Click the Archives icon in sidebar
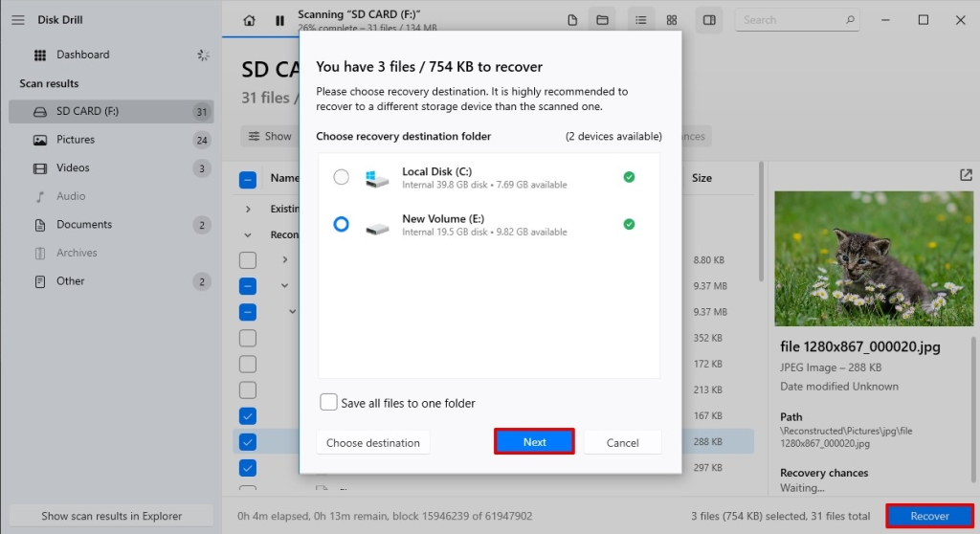The height and width of the screenshot is (534, 980). click(x=40, y=254)
